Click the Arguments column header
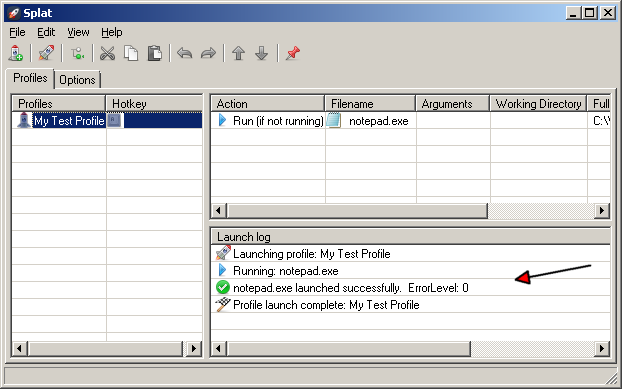The height and width of the screenshot is (389, 622). click(453, 103)
